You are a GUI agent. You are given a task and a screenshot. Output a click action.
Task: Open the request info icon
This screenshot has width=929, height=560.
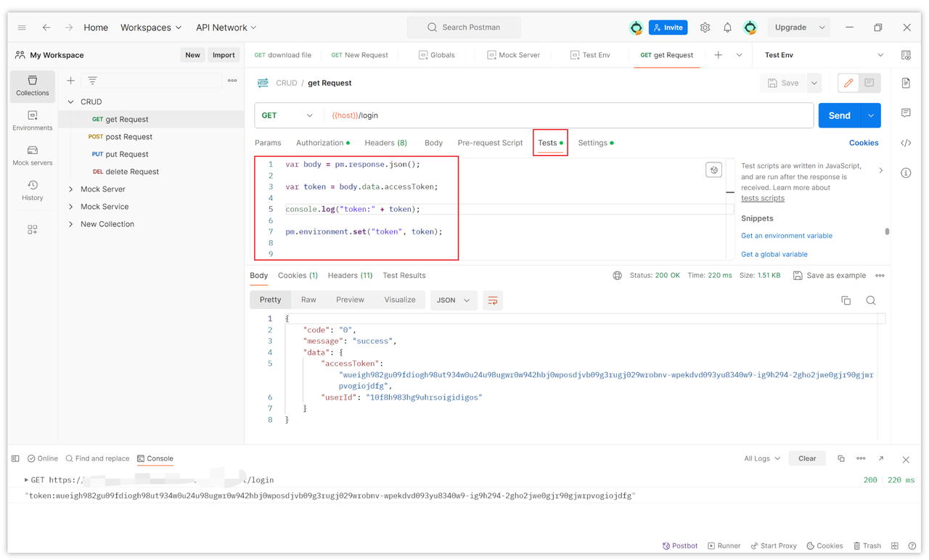[906, 173]
